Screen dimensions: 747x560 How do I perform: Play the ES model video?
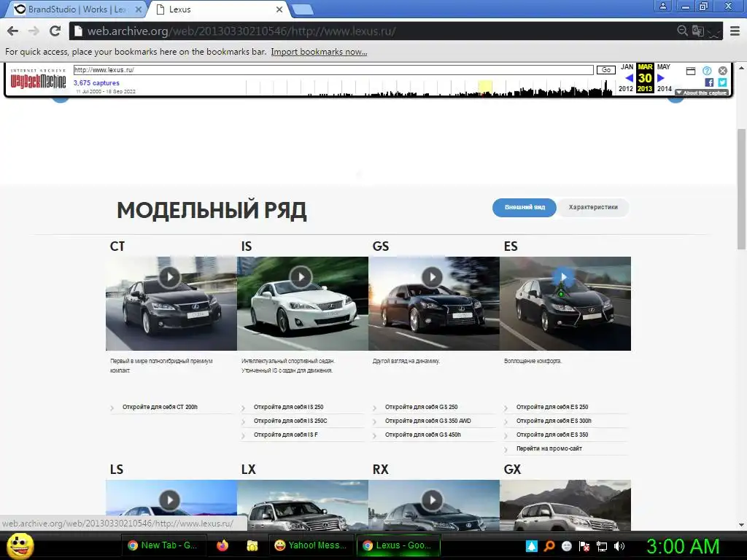click(564, 277)
